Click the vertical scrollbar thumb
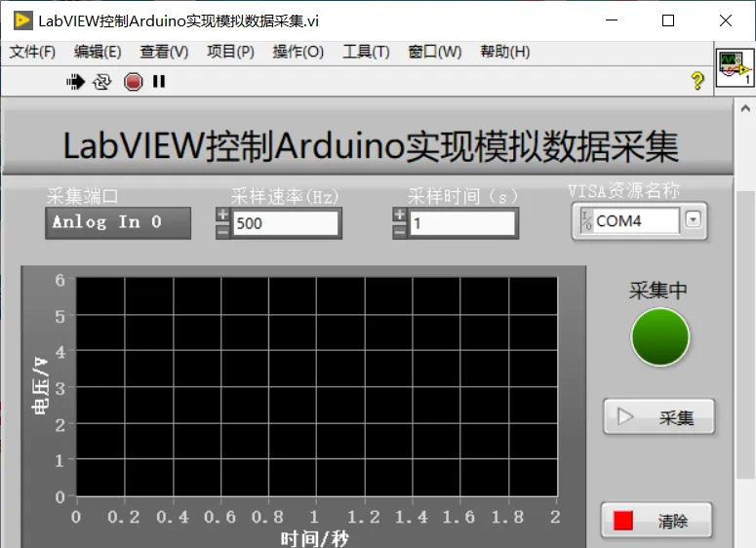 pos(745,334)
